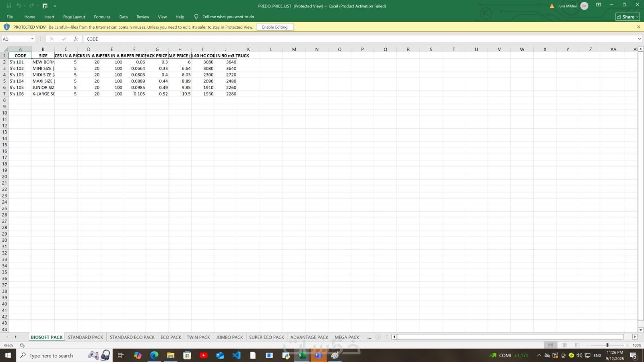Select the ADVANTAGE PACK sheet tab
The height and width of the screenshot is (362, 644).
click(309, 337)
